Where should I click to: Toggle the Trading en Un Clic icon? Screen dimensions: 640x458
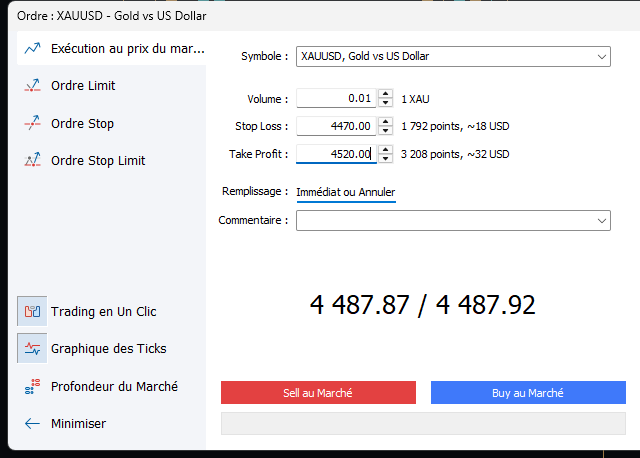pos(32,311)
